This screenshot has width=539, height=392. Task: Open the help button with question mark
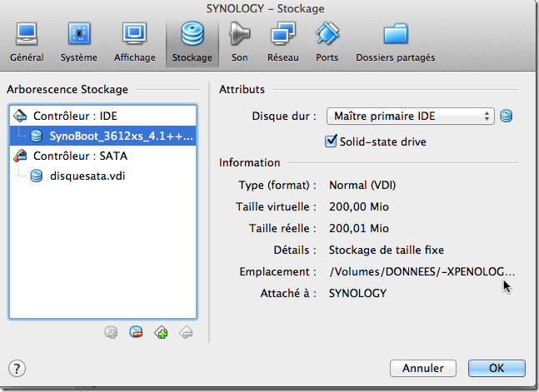pyautogui.click(x=17, y=369)
